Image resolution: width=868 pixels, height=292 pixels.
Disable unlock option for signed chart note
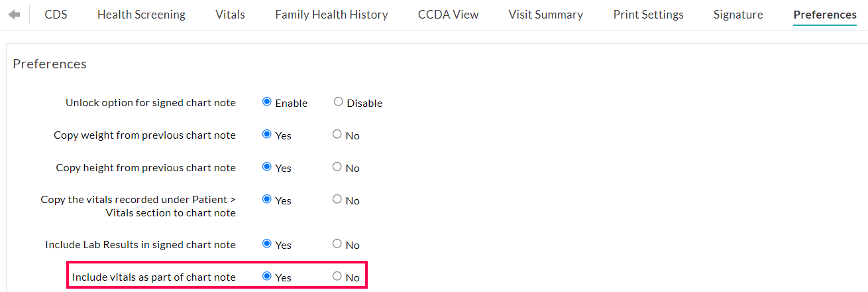(x=339, y=102)
